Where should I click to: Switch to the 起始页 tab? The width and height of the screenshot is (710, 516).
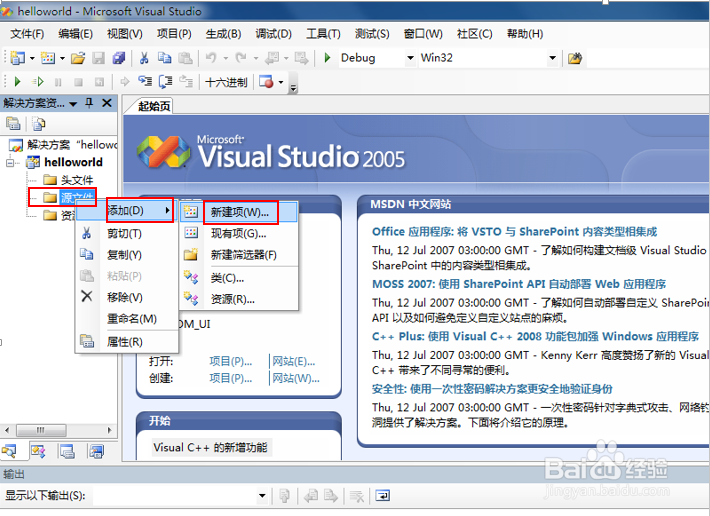[x=153, y=106]
